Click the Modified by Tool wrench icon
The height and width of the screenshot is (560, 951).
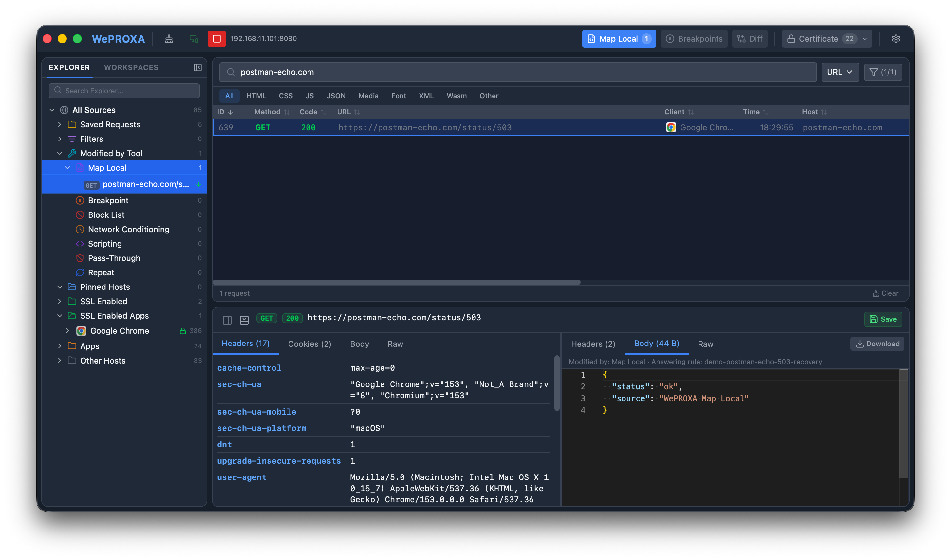[x=72, y=153]
